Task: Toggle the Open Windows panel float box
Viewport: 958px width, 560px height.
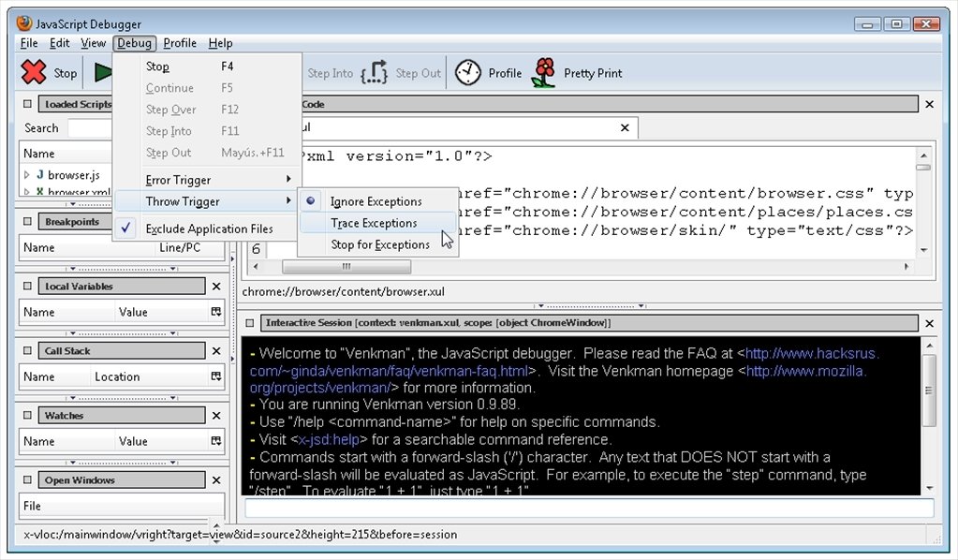Action: [x=27, y=480]
